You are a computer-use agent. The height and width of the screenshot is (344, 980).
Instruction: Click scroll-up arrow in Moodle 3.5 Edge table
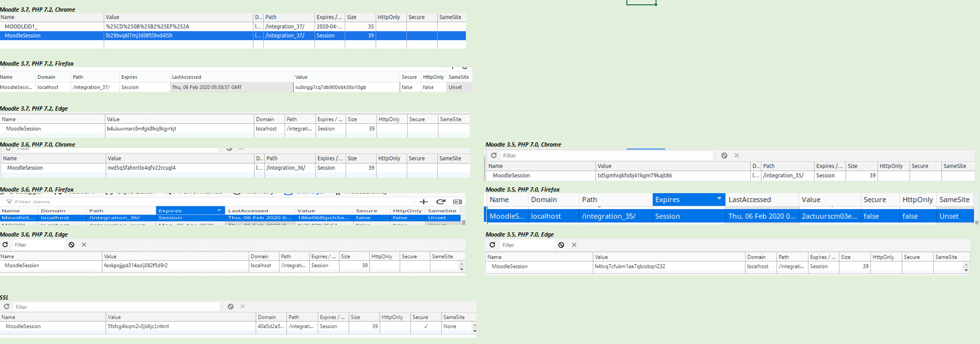coord(966,265)
